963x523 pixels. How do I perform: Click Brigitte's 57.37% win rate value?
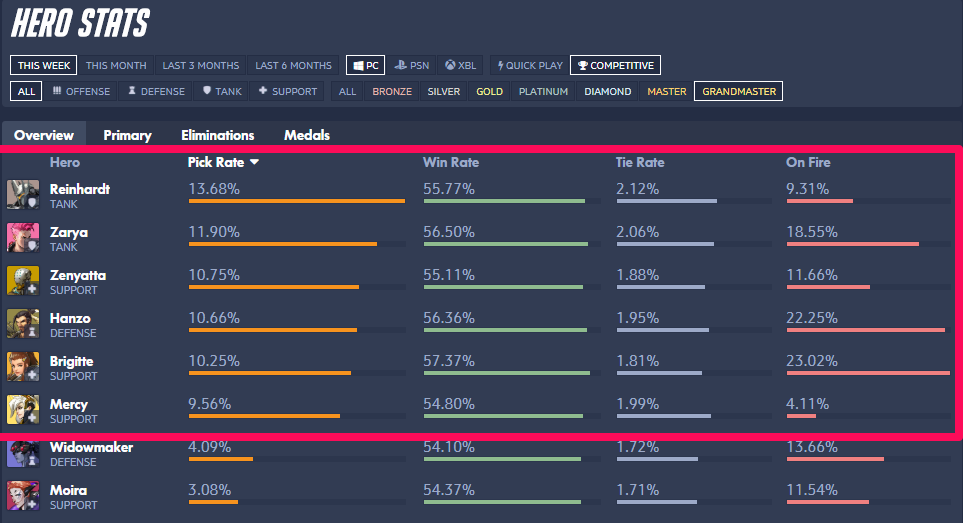[x=448, y=361]
